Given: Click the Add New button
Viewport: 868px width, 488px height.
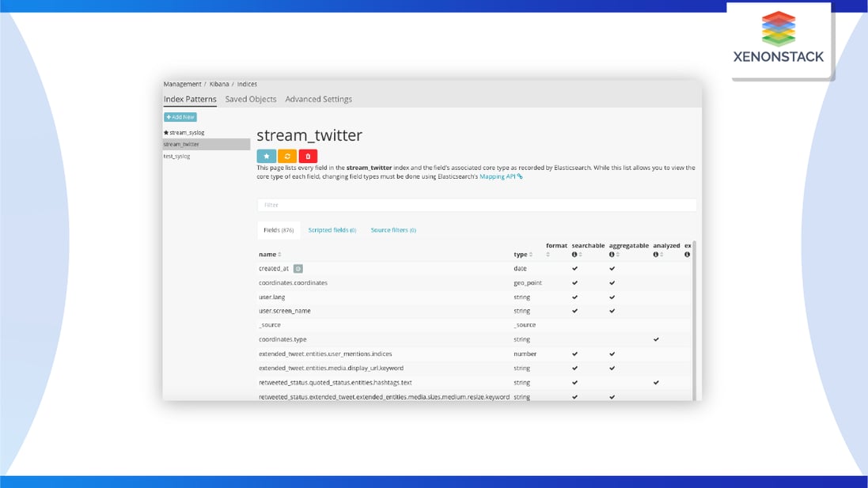Looking at the screenshot, I should tap(180, 117).
